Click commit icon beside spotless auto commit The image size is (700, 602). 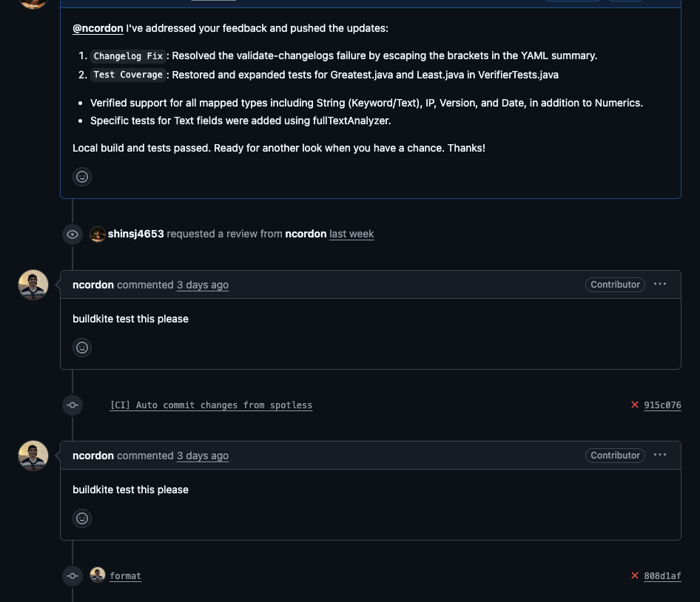coord(73,405)
